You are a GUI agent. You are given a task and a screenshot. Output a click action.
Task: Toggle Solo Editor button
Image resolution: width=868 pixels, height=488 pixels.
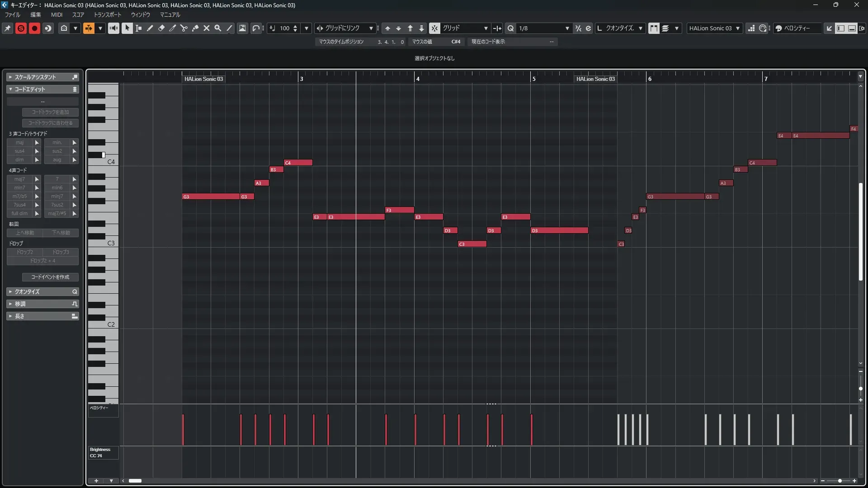(21, 28)
